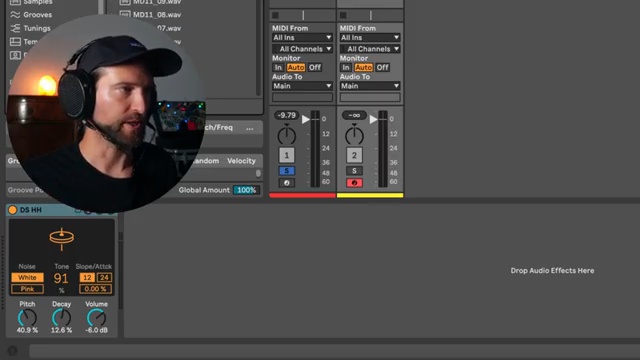Click the bottom status bar field

[x=334, y=351]
